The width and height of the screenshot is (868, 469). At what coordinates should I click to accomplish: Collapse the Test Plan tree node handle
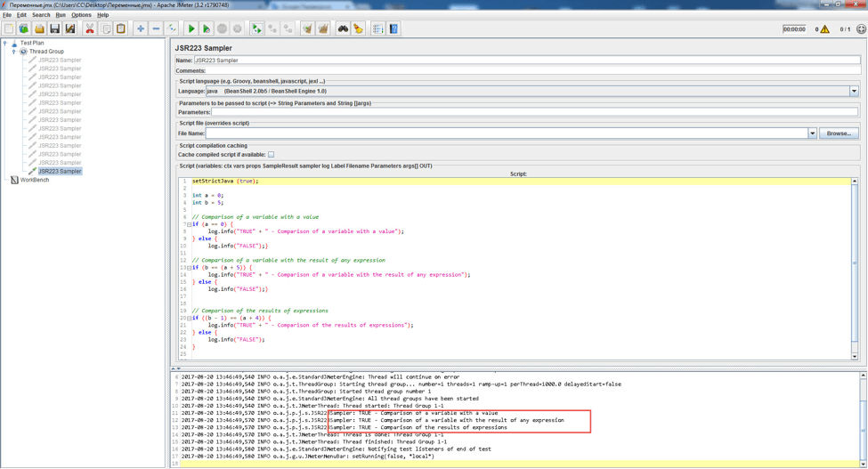pyautogui.click(x=5, y=43)
